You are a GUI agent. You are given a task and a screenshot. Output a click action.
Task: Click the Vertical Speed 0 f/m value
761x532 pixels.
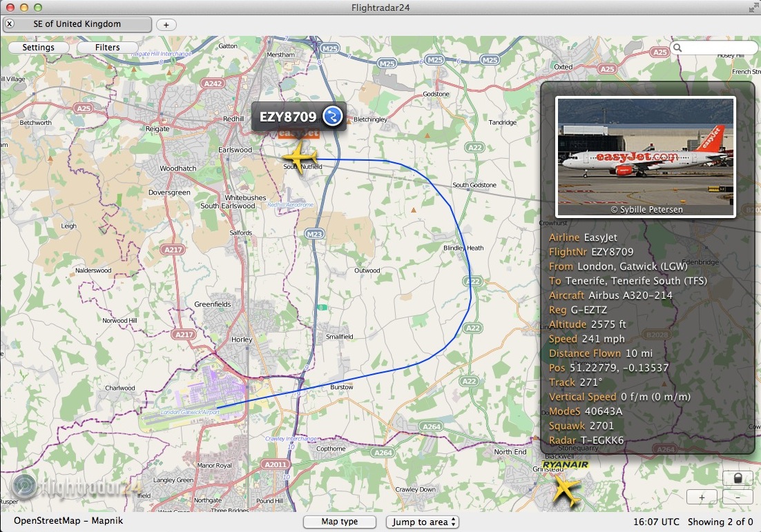pos(655,397)
